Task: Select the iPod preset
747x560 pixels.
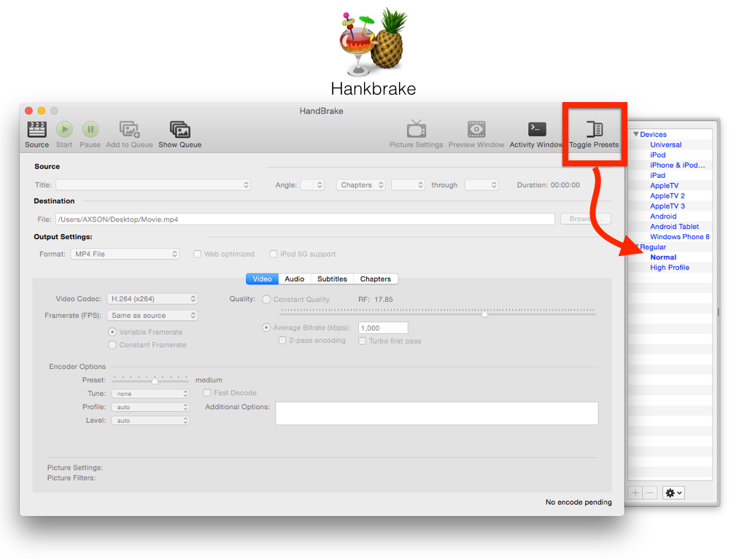Action: point(657,155)
